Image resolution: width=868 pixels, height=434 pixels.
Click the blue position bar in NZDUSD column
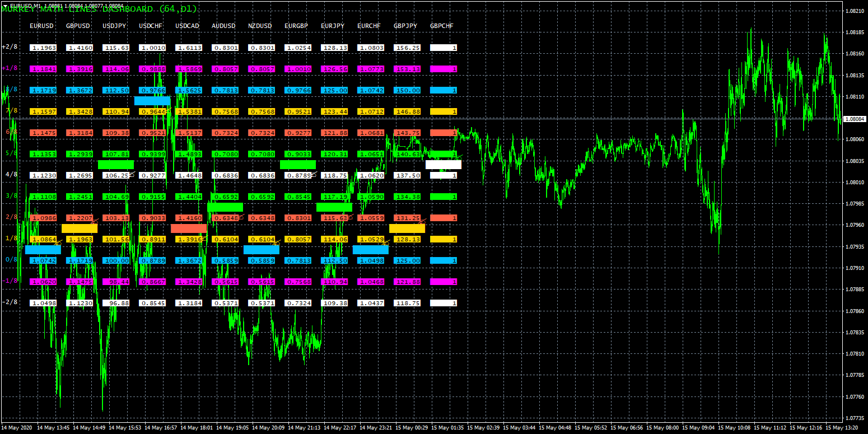click(x=262, y=250)
